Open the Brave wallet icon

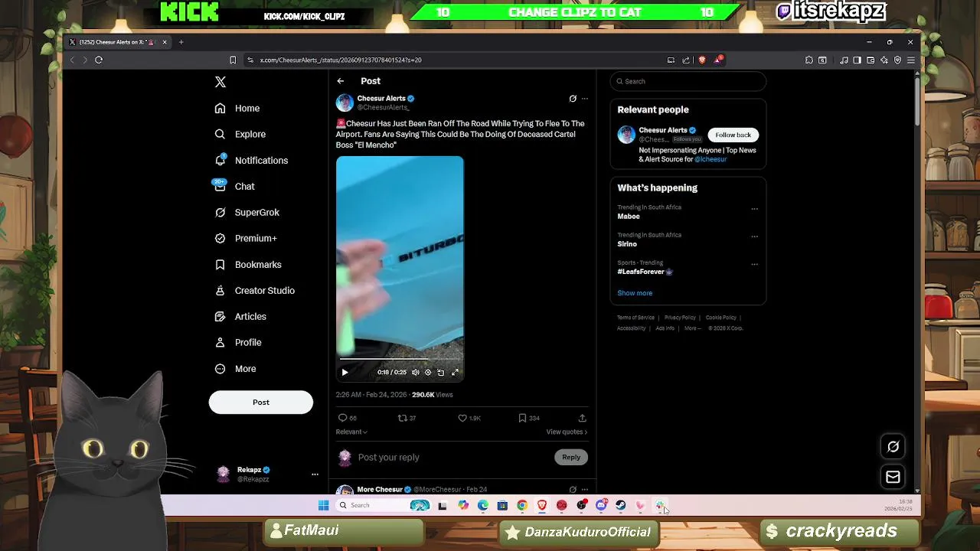pos(871,60)
